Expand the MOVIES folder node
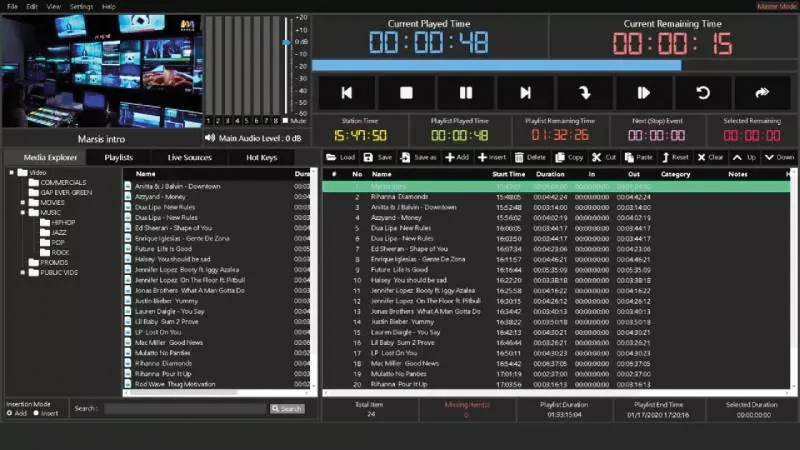 (x=22, y=203)
